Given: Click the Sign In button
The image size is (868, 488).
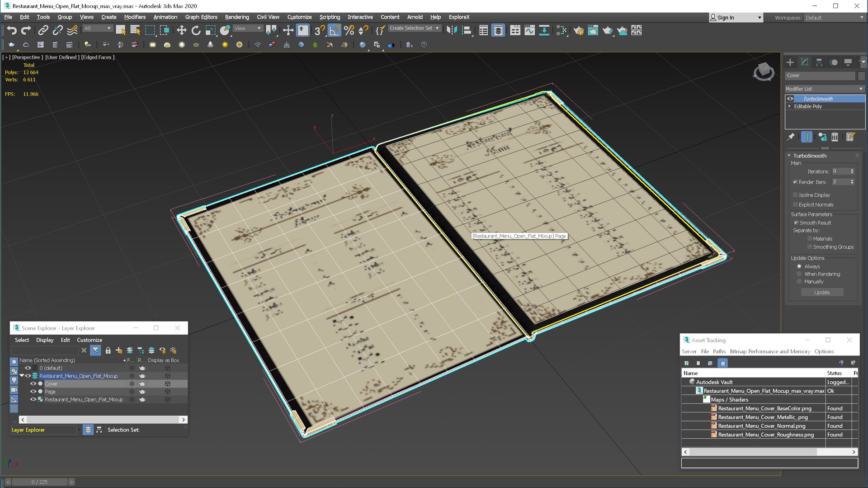Looking at the screenshot, I should tap(725, 18).
